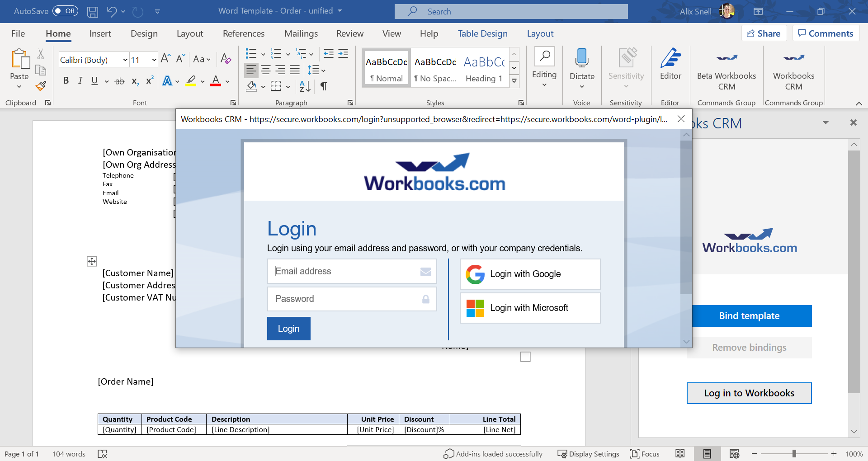Toggle Focus mode in status bar
868x461 pixels.
pos(645,454)
